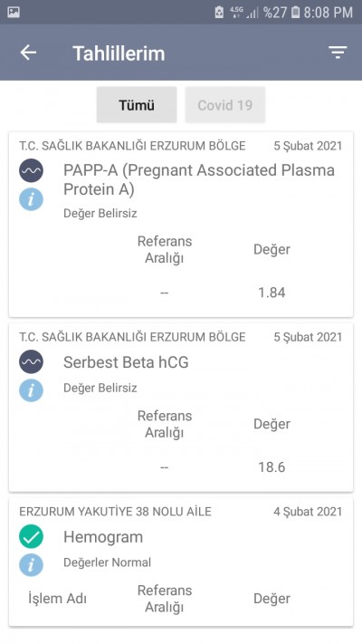Go back using the arrow icon
This screenshot has width=362, height=644.
tap(28, 53)
